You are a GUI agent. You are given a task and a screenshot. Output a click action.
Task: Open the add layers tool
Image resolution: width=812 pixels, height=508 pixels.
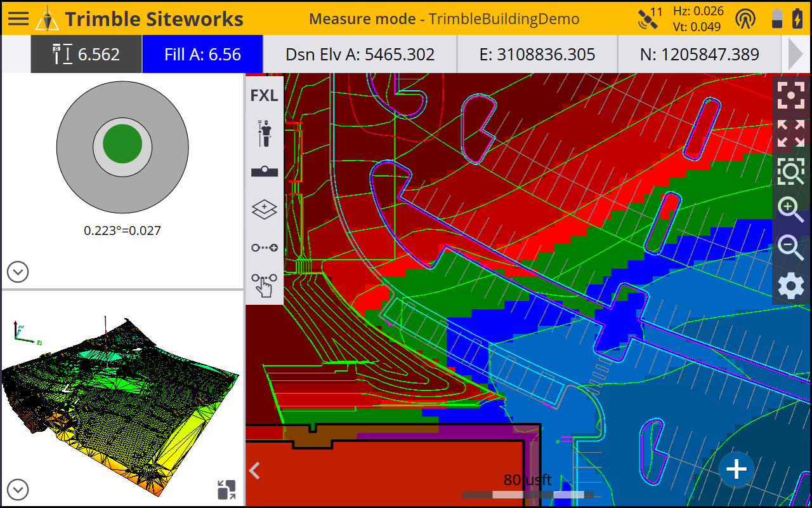tap(265, 209)
